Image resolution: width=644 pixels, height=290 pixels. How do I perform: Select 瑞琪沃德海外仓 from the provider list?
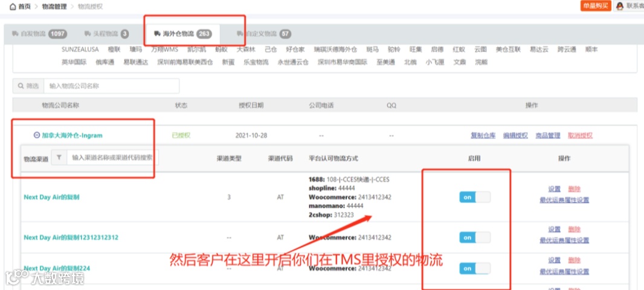point(335,50)
